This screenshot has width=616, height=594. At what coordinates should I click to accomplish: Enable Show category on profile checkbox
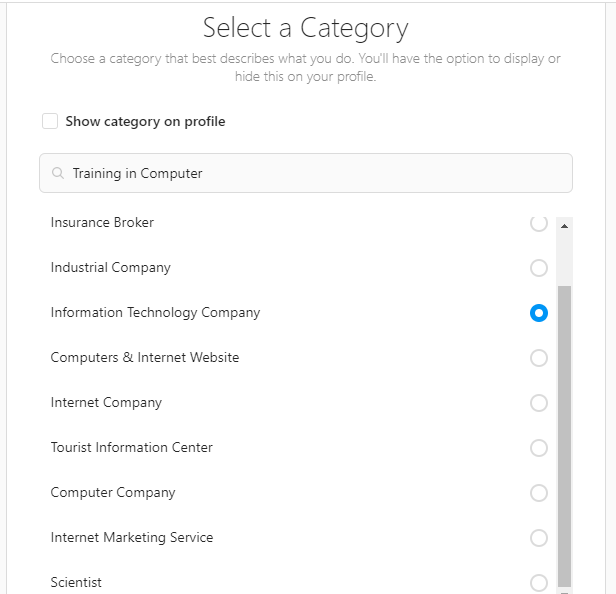[50, 121]
